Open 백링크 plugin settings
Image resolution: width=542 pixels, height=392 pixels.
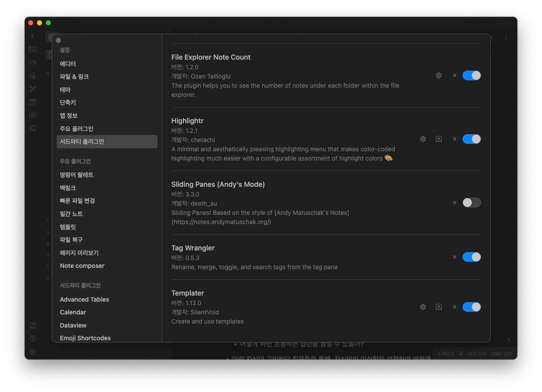[107, 188]
